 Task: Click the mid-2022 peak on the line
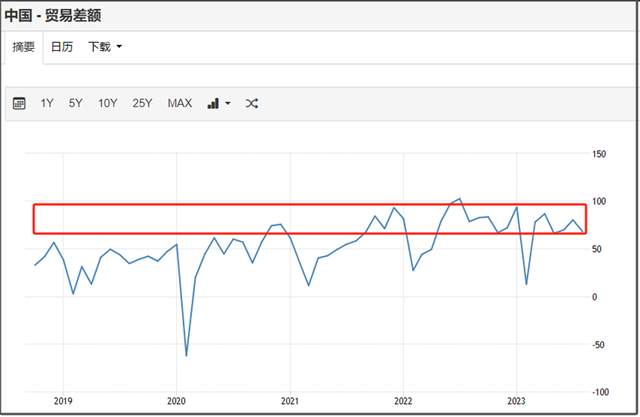pos(459,198)
